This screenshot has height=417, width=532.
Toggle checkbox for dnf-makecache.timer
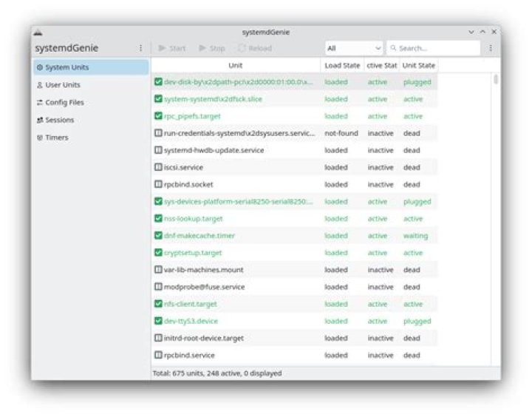(158, 235)
